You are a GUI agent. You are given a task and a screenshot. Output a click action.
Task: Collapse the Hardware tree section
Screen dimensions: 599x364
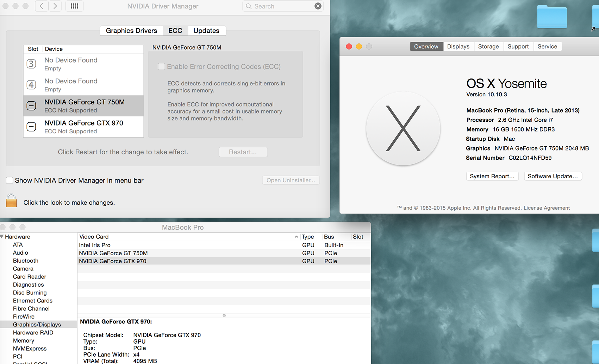[x=2, y=237]
